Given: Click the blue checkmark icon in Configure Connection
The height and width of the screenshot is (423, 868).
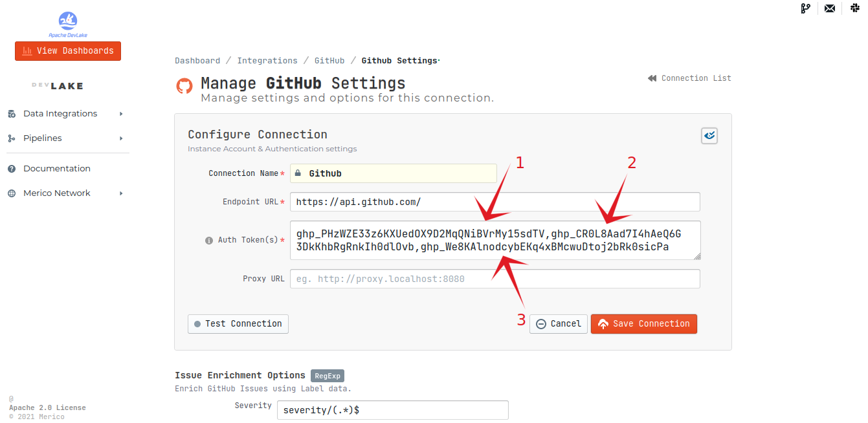Looking at the screenshot, I should click(709, 135).
